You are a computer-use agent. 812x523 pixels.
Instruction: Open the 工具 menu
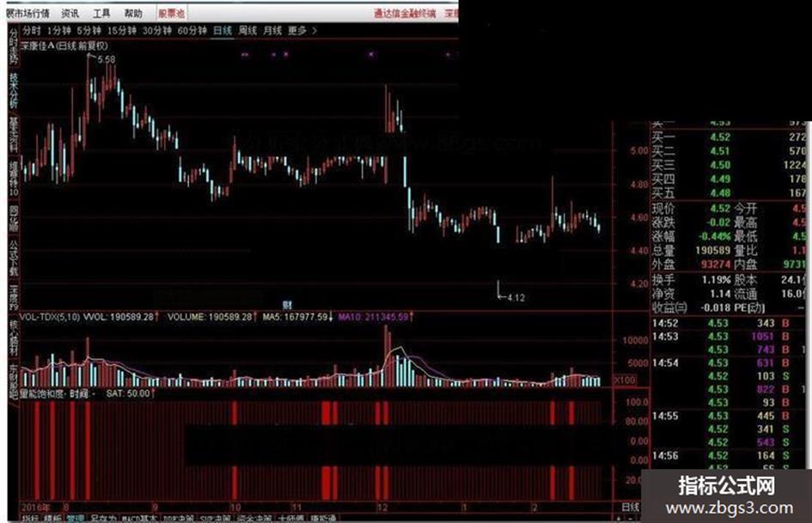(x=101, y=14)
